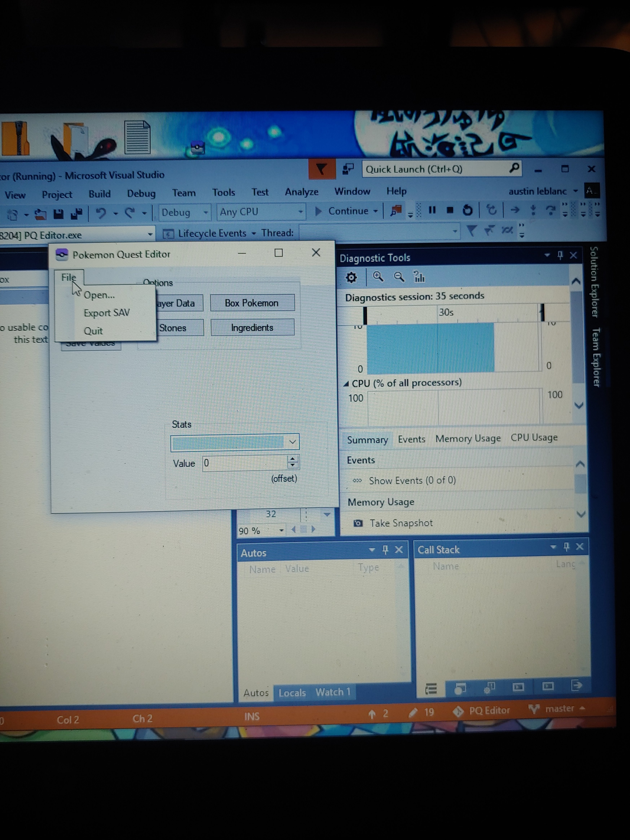Click the Show Events (0 of 0) link
Screen dimensions: 630x840
[412, 480]
